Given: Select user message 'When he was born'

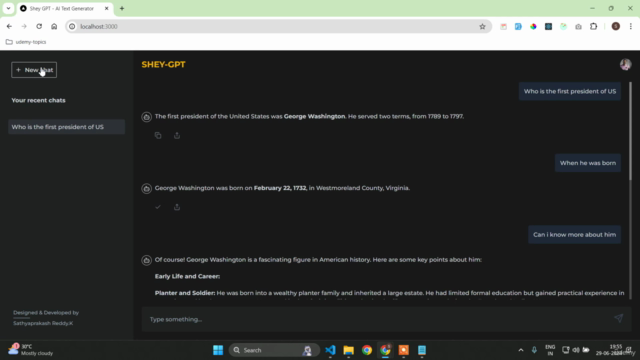Looking at the screenshot, I should [588, 163].
